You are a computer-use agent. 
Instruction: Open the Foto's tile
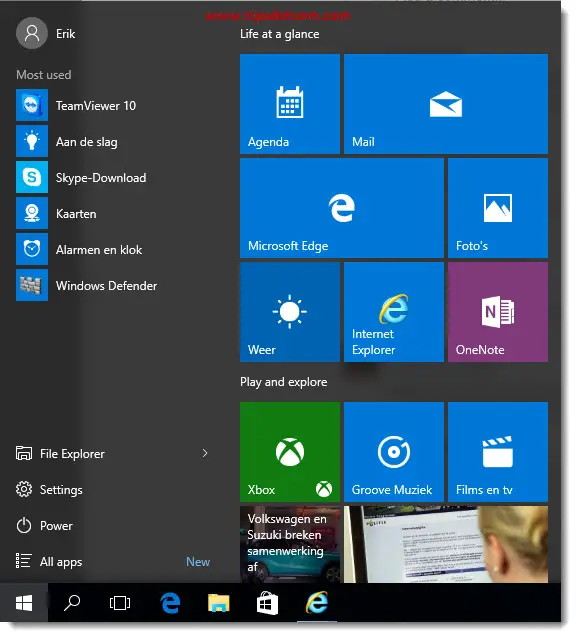click(x=498, y=208)
